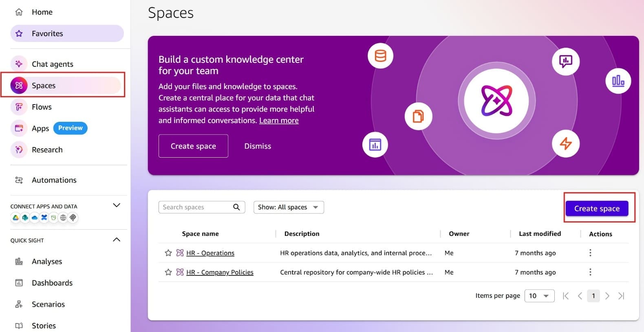Expand Connect Apps and Data section

pyautogui.click(x=117, y=205)
